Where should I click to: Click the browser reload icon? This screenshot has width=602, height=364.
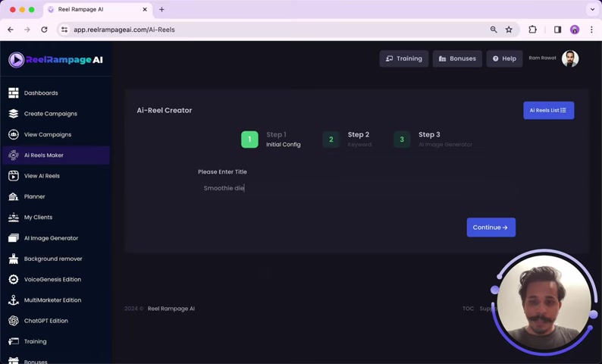(x=44, y=30)
